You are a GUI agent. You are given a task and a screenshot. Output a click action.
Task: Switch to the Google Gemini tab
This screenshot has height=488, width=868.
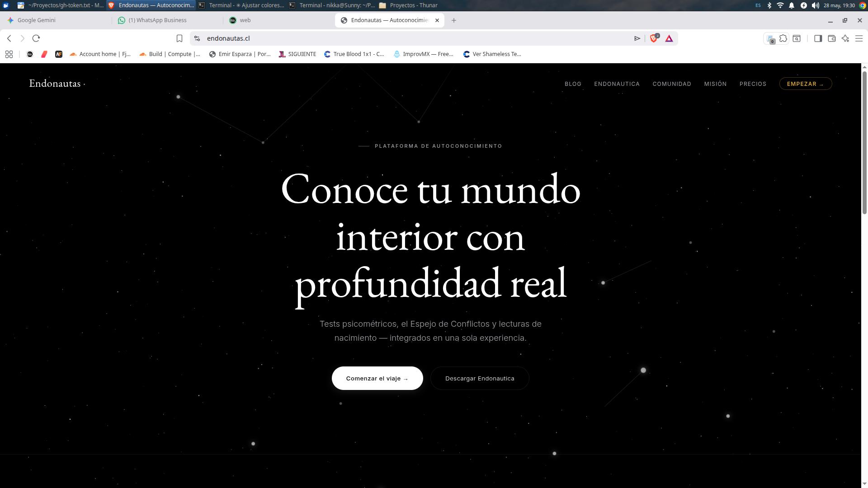[56, 20]
